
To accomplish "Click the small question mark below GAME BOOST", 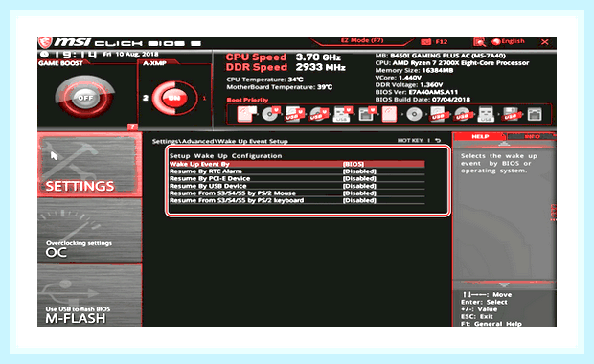I will [x=132, y=126].
